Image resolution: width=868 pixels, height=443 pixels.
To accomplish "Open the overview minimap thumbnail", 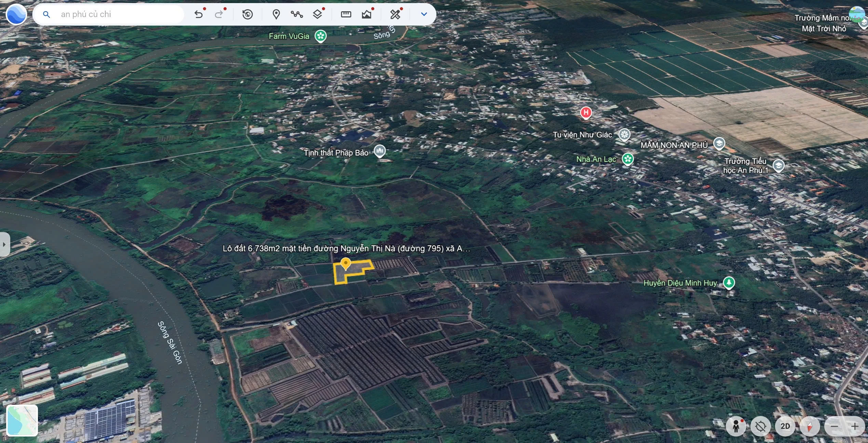I will tap(22, 420).
